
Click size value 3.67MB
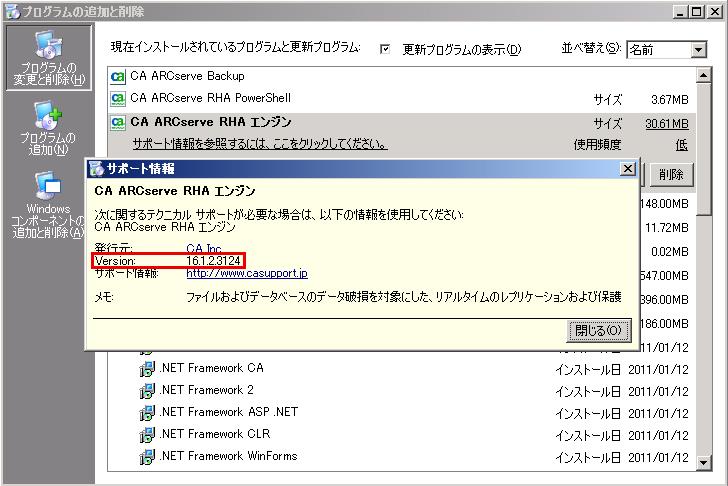pyautogui.click(x=670, y=100)
